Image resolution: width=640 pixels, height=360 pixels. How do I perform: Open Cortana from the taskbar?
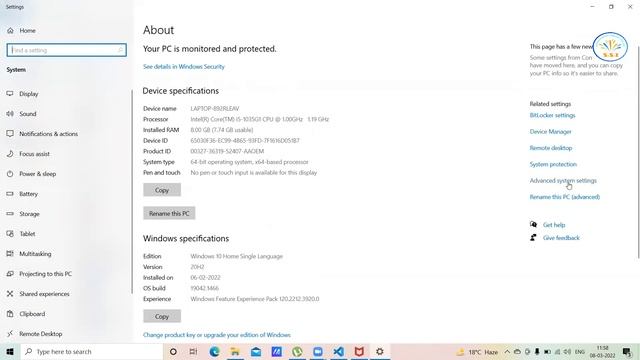[x=173, y=351]
